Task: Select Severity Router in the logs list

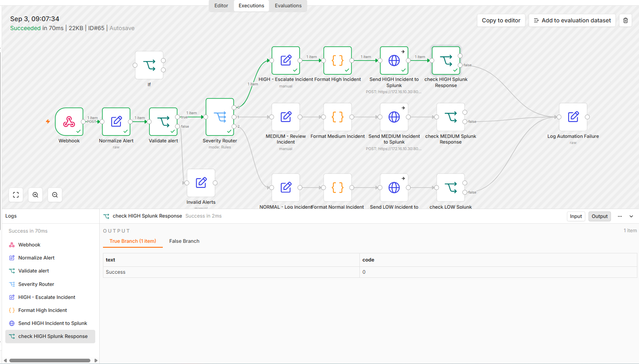Action: 50,284
